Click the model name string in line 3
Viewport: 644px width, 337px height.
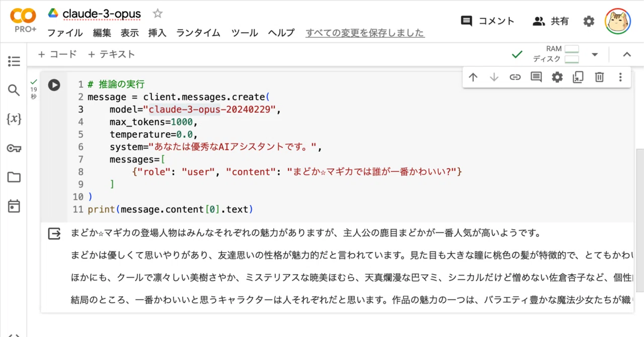point(210,109)
